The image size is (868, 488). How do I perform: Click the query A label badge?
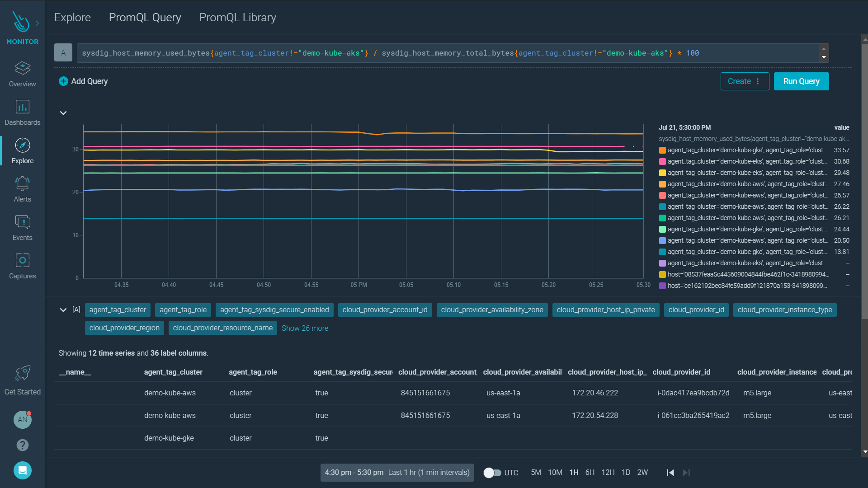tap(63, 53)
